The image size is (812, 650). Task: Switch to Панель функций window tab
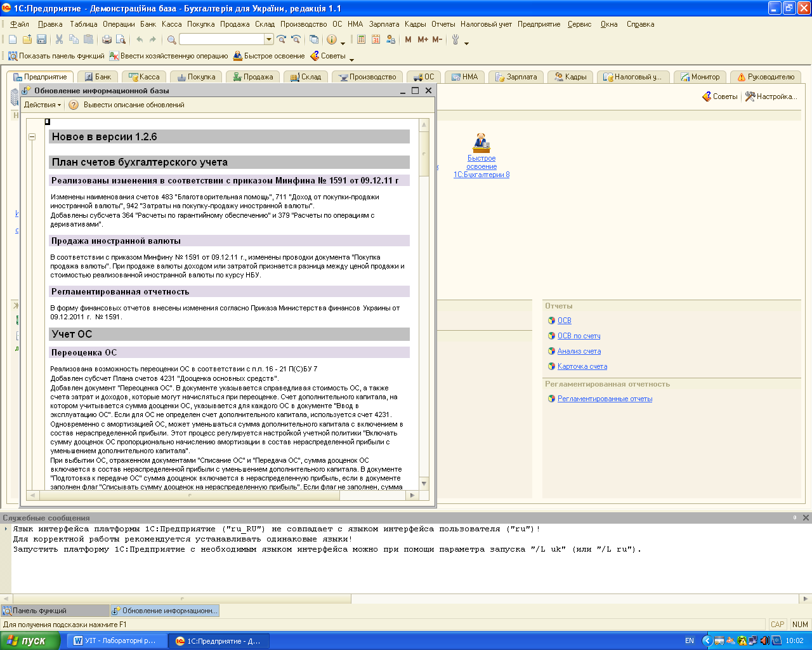55,611
